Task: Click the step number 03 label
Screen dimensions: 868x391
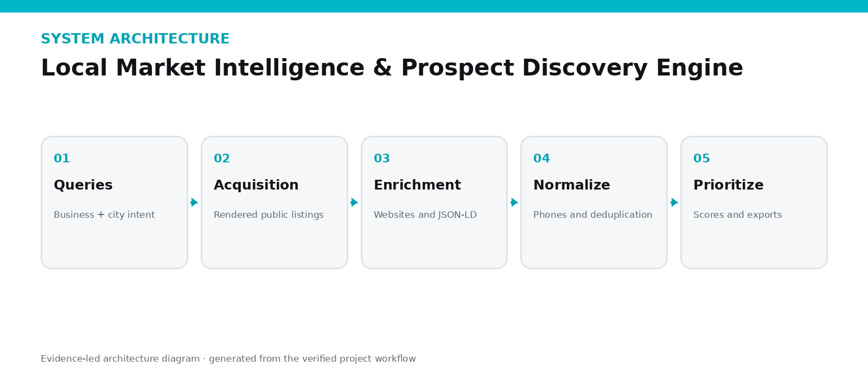Action: click(382, 159)
